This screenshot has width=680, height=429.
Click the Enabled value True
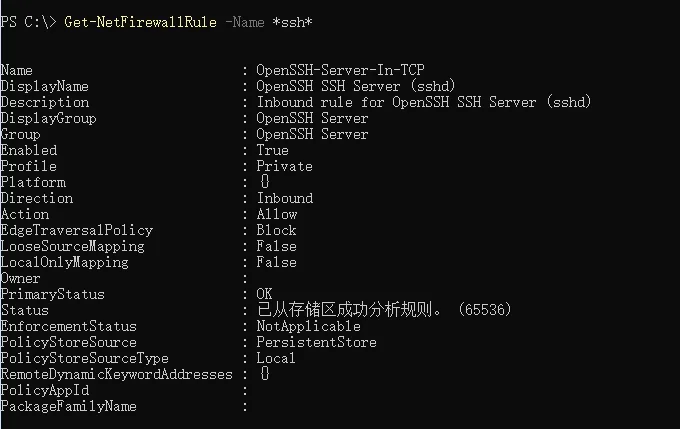click(x=272, y=150)
